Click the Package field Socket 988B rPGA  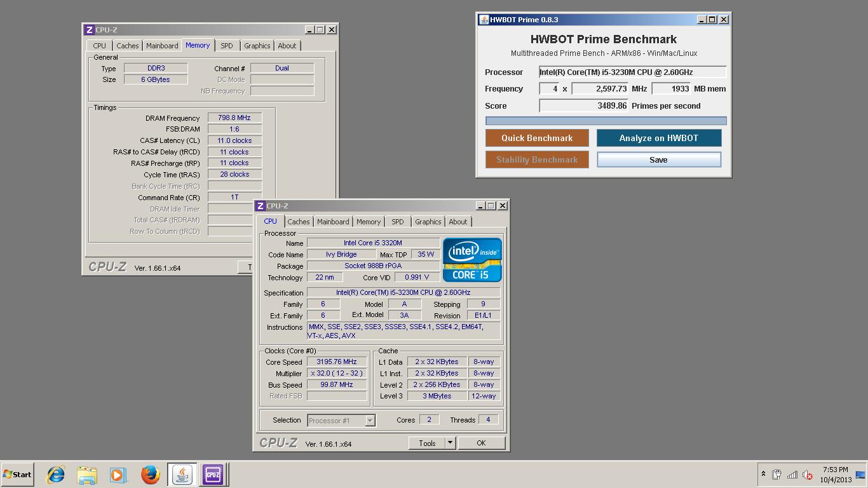coord(373,266)
